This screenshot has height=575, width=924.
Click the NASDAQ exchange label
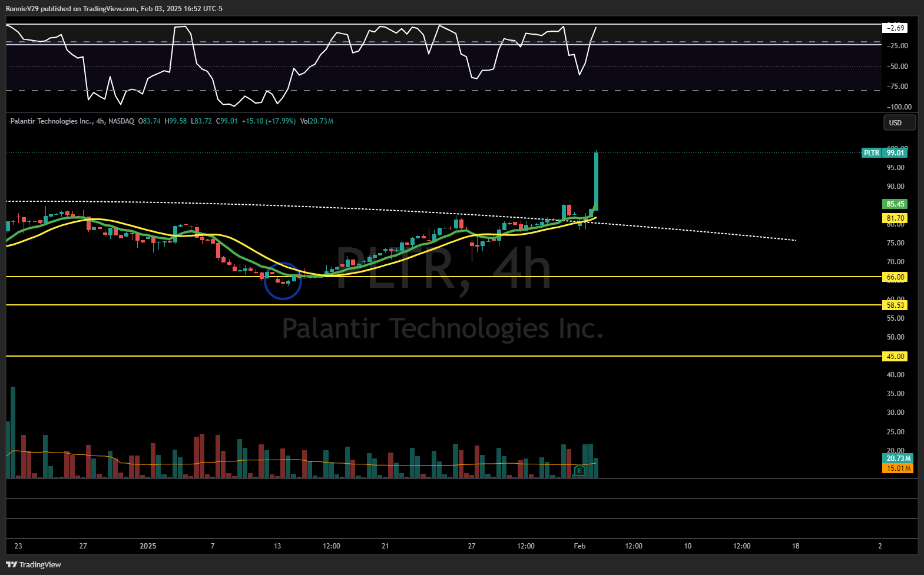point(121,121)
